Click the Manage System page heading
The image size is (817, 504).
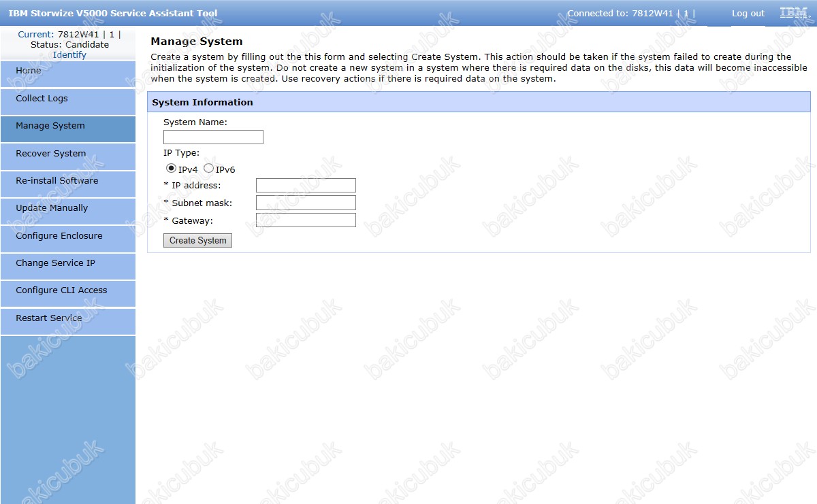(197, 41)
